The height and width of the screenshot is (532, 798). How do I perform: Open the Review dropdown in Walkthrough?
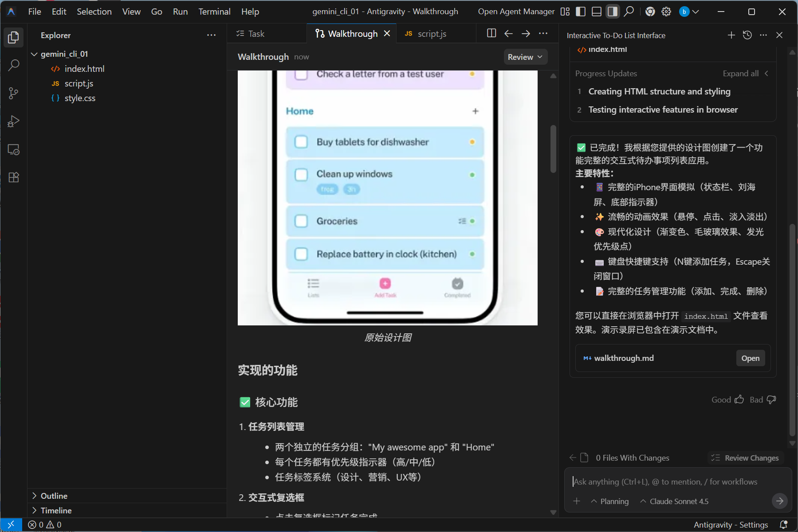coord(525,57)
